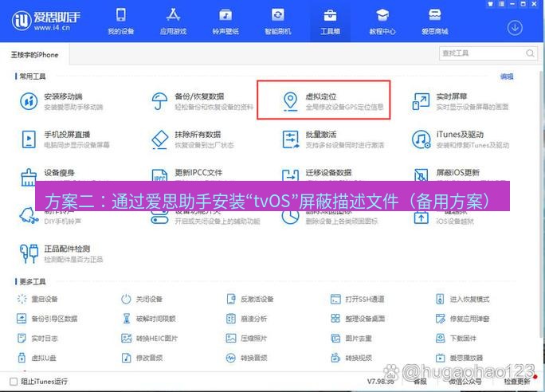This screenshot has height=392, width=545.
Task: Switch to the 铃声壁纸 tab
Action: coord(225,22)
